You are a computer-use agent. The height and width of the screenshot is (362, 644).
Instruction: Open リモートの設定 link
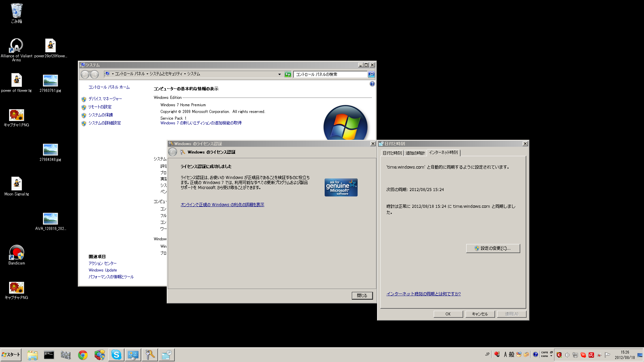pos(100,107)
